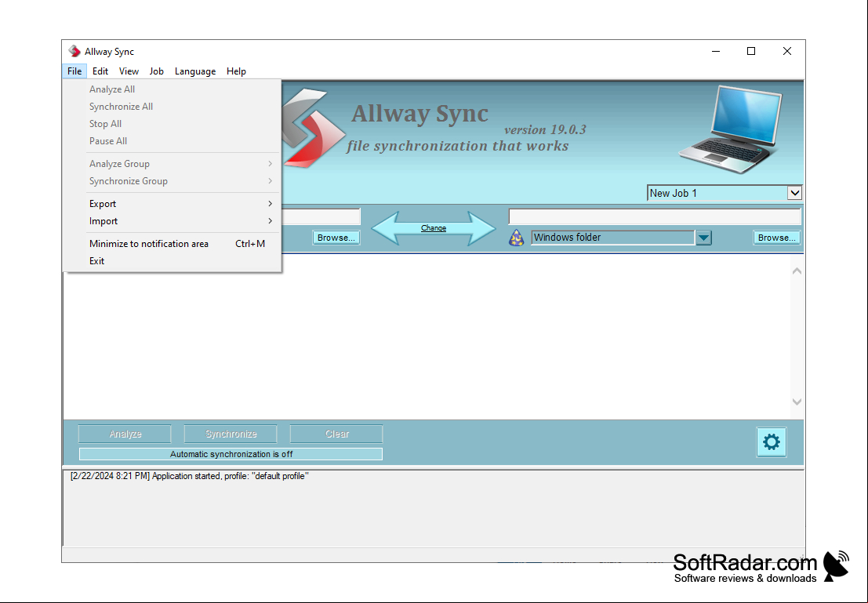The image size is (868, 603).
Task: Select Stop All in File menu
Action: pos(173,123)
